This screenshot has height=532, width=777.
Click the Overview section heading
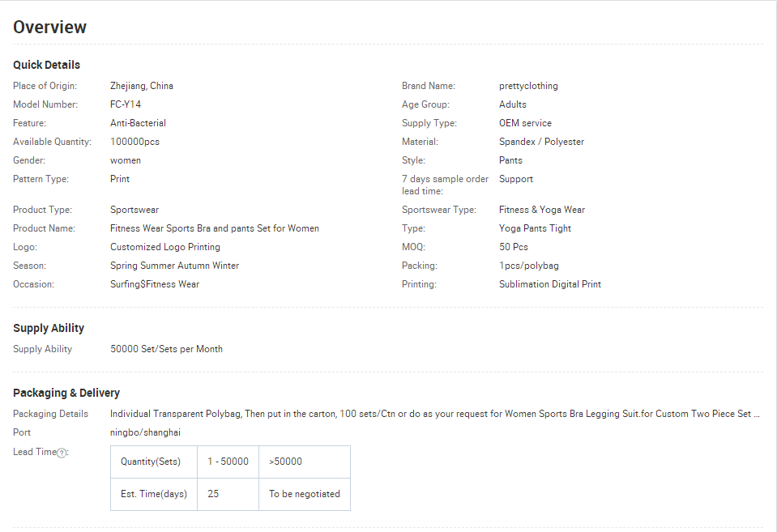49,27
